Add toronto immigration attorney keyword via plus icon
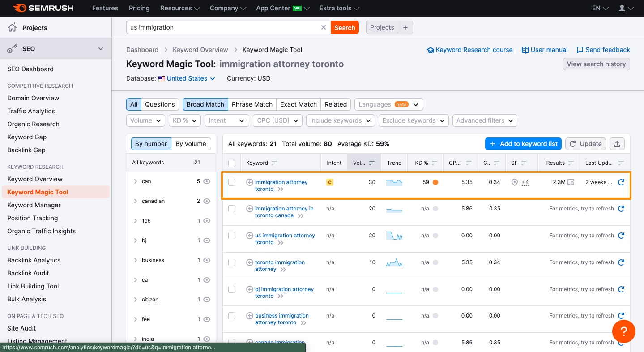The width and height of the screenshot is (644, 352). [x=250, y=262]
